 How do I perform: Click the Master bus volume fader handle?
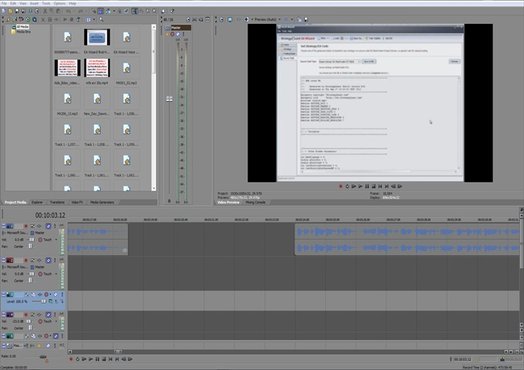[x=169, y=99]
